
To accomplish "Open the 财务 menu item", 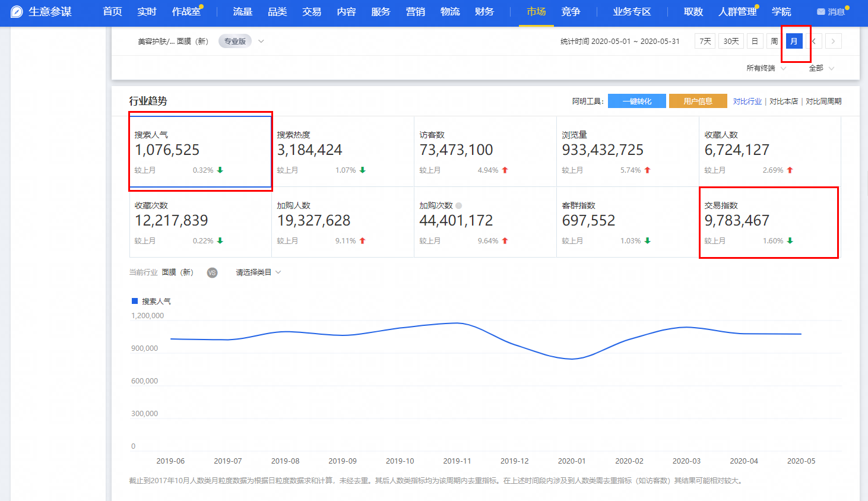I will [x=484, y=12].
